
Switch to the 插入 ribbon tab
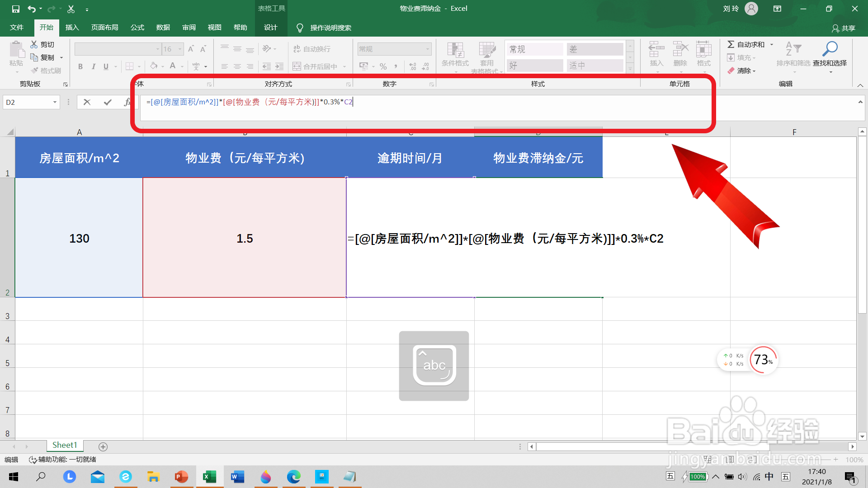[72, 28]
